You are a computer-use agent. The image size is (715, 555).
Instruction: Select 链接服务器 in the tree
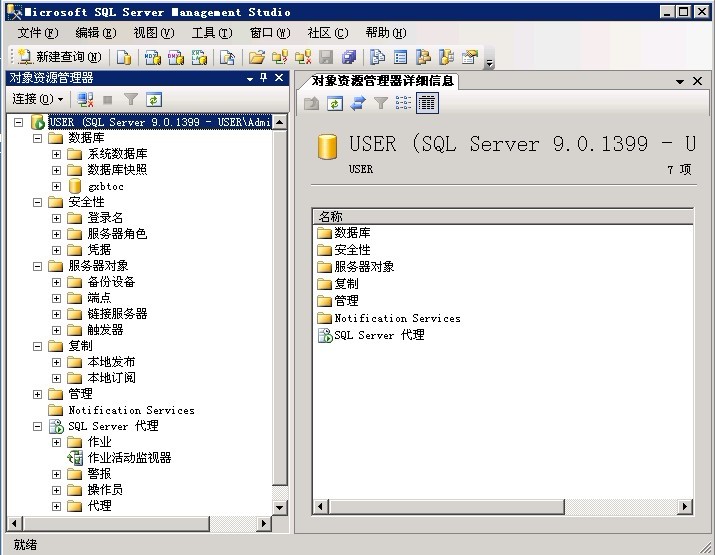117,314
